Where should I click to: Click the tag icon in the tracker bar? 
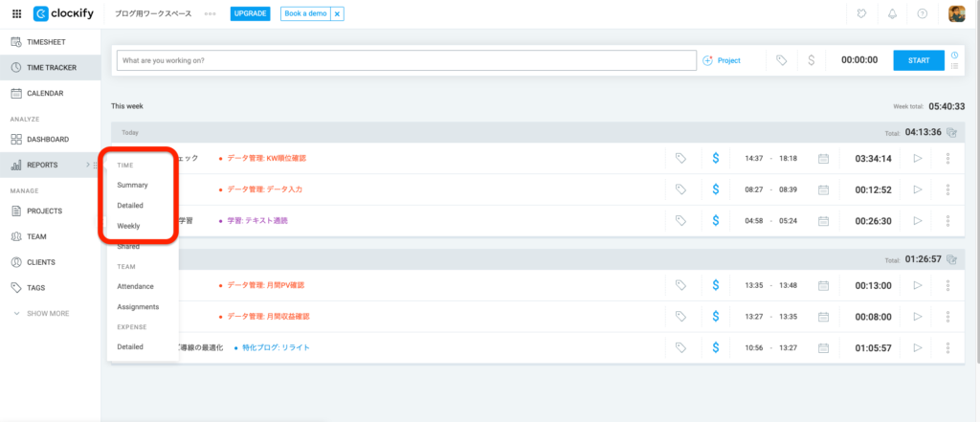click(782, 60)
